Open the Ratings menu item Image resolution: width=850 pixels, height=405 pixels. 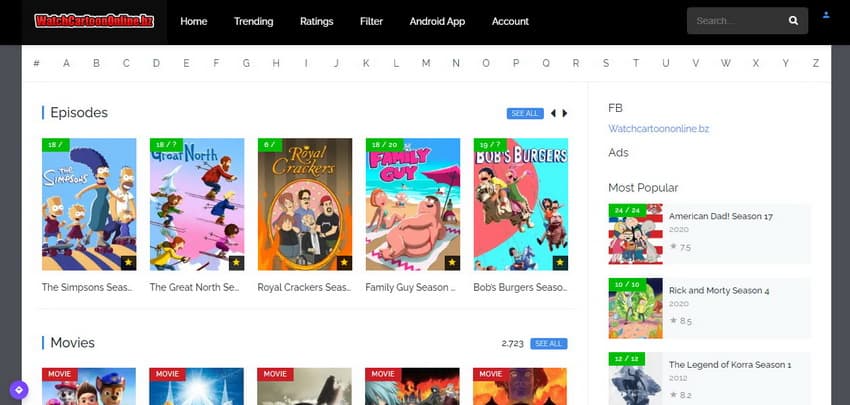pos(317,21)
